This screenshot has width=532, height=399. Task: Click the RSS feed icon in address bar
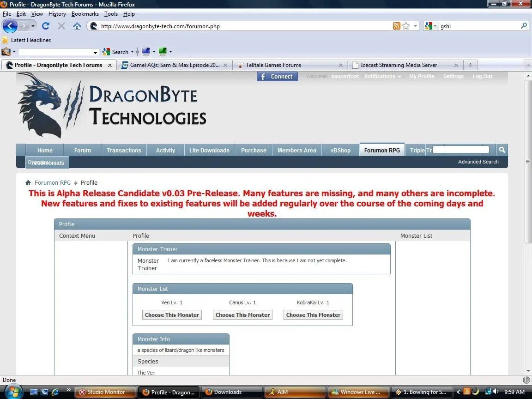pyautogui.click(x=396, y=26)
